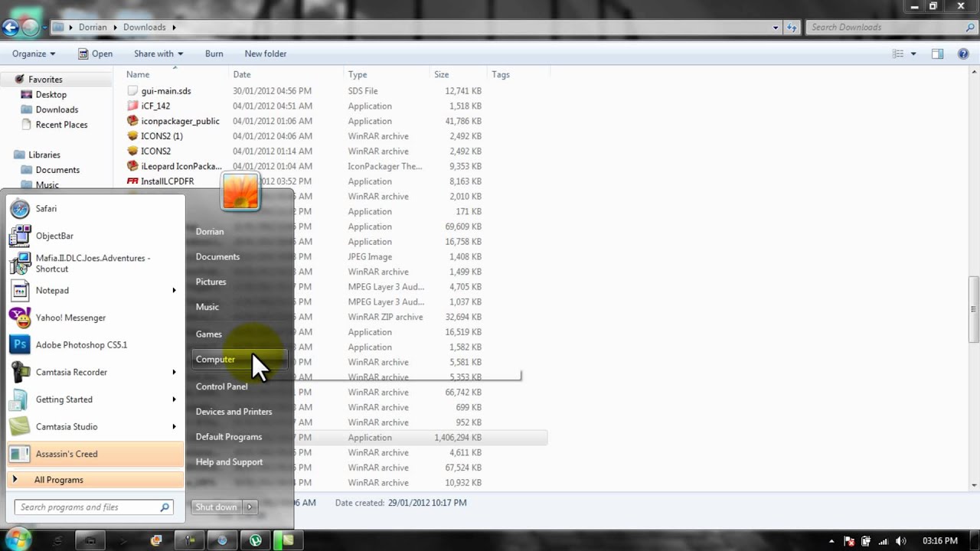The height and width of the screenshot is (551, 980).
Task: Expand All Programs list
Action: tap(96, 480)
